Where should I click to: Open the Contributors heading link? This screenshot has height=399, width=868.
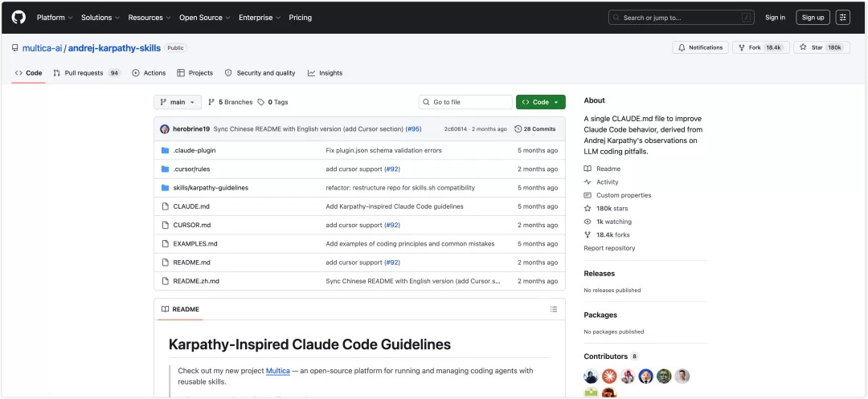[606, 356]
